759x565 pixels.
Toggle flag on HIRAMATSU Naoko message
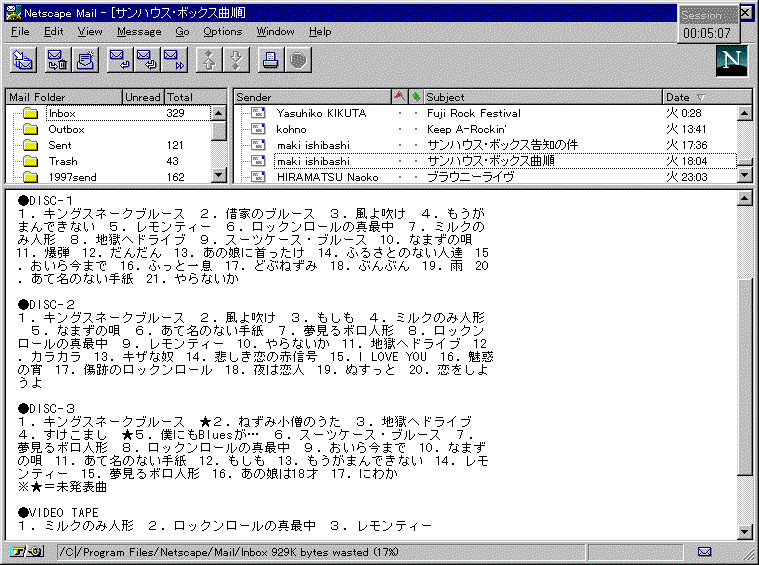coord(400,177)
